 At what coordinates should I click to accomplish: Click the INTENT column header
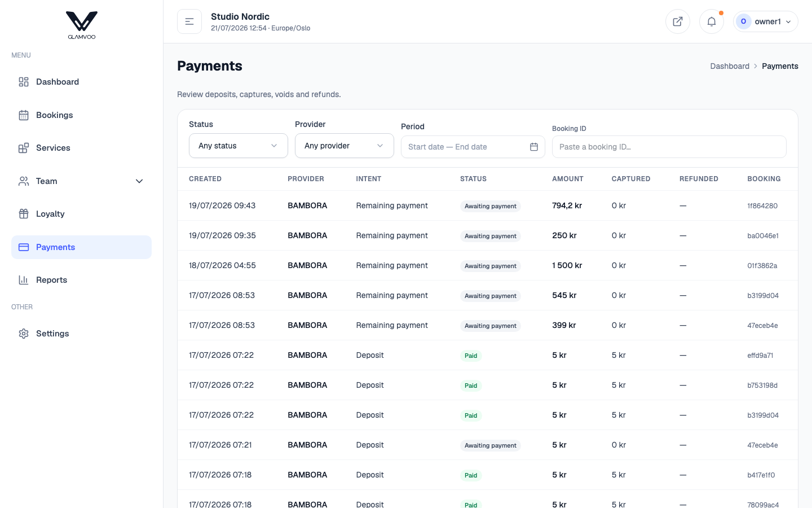point(369,179)
